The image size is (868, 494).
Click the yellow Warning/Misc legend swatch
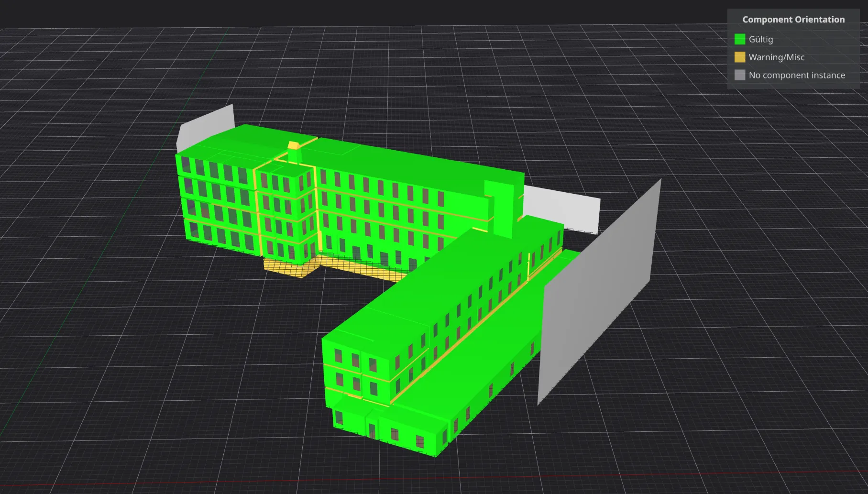point(739,57)
